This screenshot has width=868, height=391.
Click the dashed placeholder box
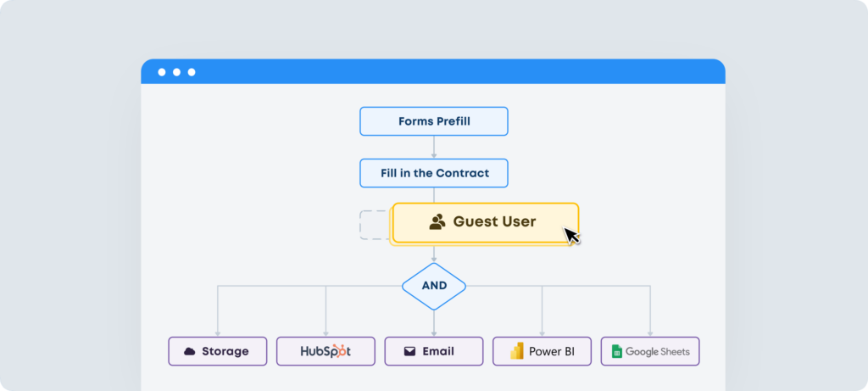click(374, 225)
